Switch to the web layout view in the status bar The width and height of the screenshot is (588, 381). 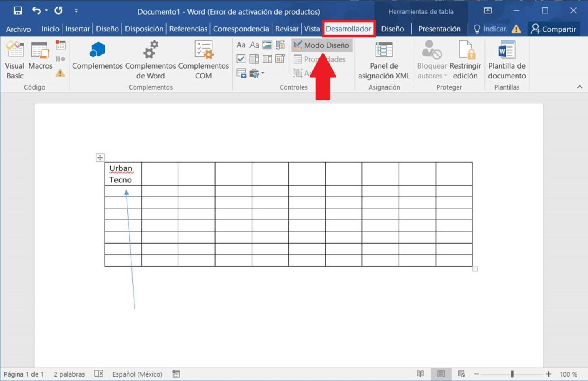click(x=461, y=374)
